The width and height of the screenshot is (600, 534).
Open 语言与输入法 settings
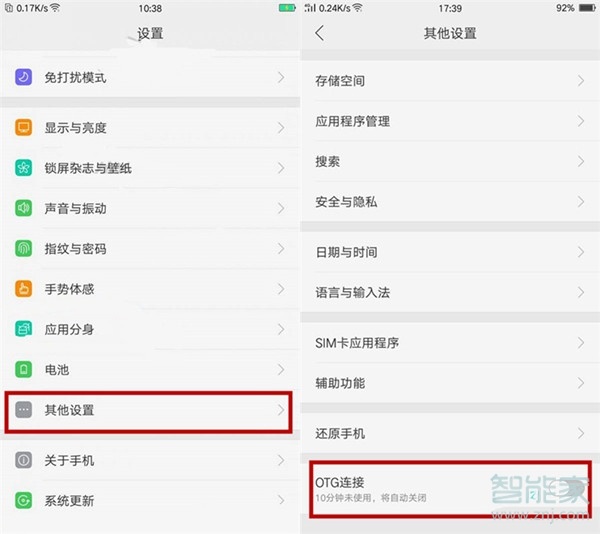pos(450,293)
